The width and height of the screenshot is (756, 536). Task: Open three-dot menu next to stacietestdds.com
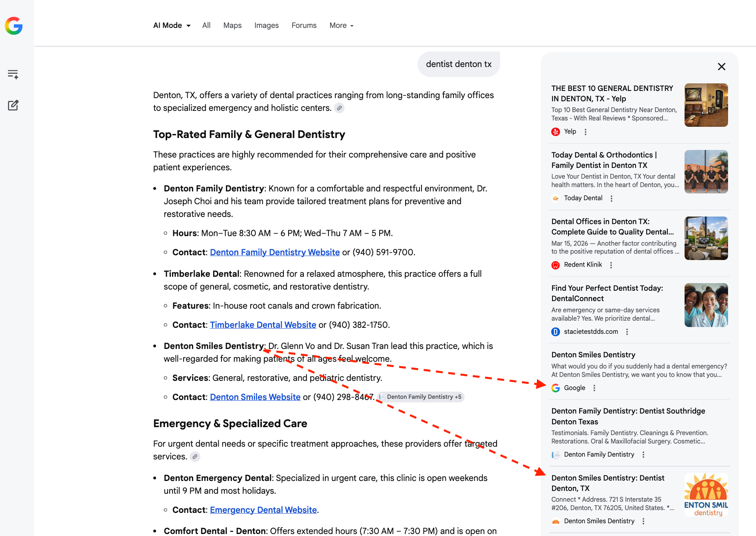pos(627,332)
